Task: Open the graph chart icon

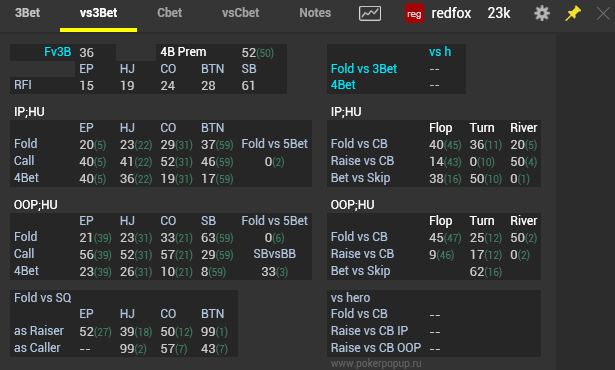Action: [x=369, y=14]
